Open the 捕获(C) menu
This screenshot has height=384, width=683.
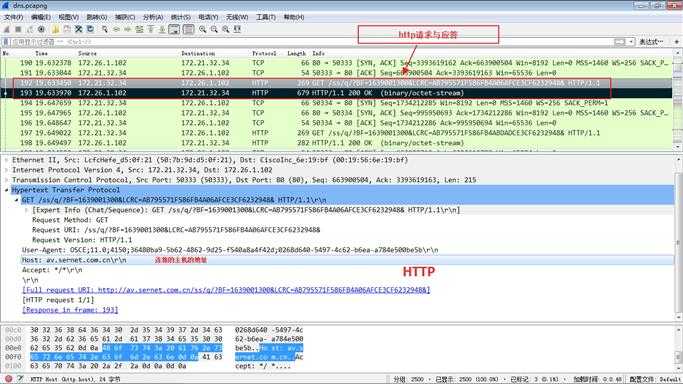(125, 17)
